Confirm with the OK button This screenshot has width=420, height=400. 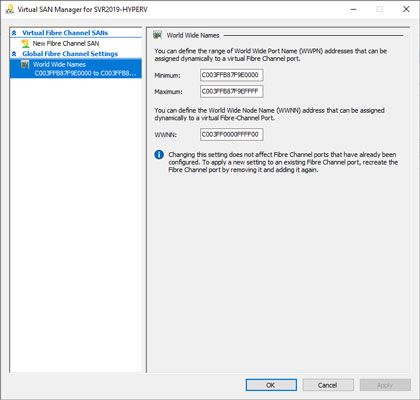(271, 385)
